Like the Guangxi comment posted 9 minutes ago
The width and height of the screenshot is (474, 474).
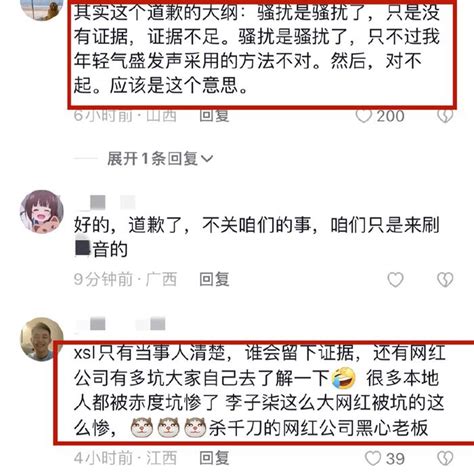[x=396, y=279]
